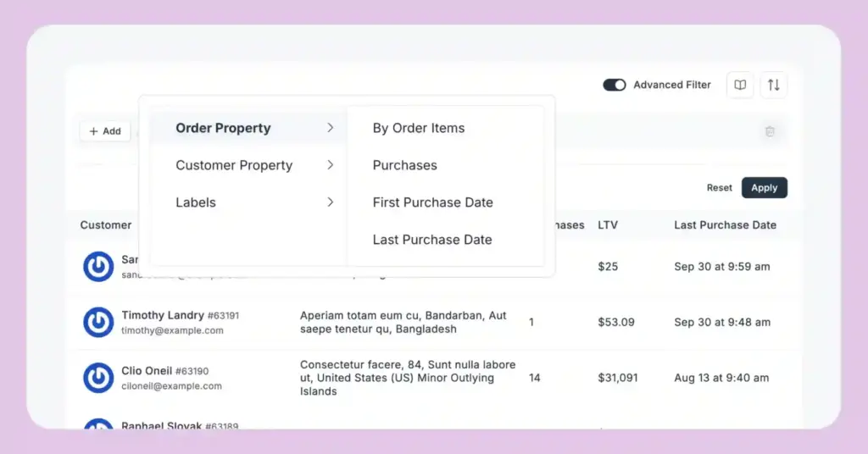Click the LTV column header
Screen dimensions: 868x454
(x=608, y=225)
